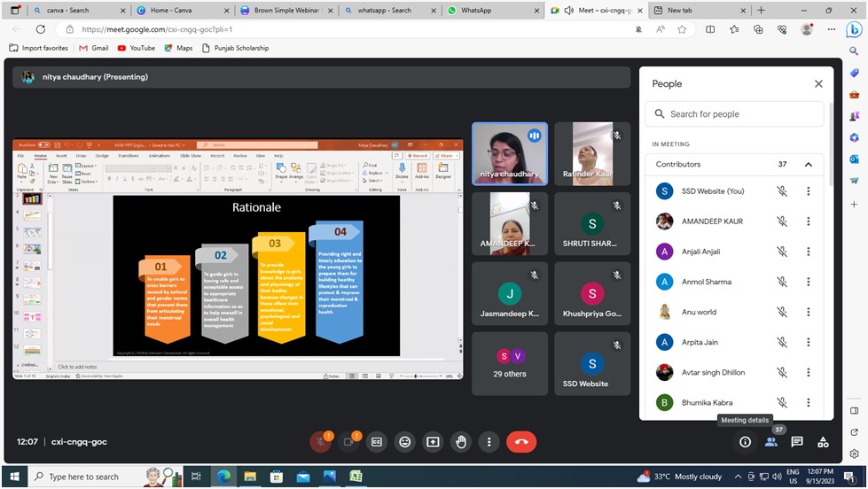The height and width of the screenshot is (489, 868).
Task: Toggle the microphone on
Action: (320, 441)
